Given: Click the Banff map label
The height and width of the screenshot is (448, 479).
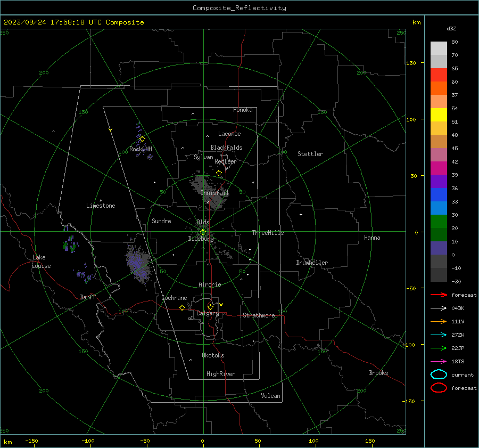Looking at the screenshot, I should point(88,297).
